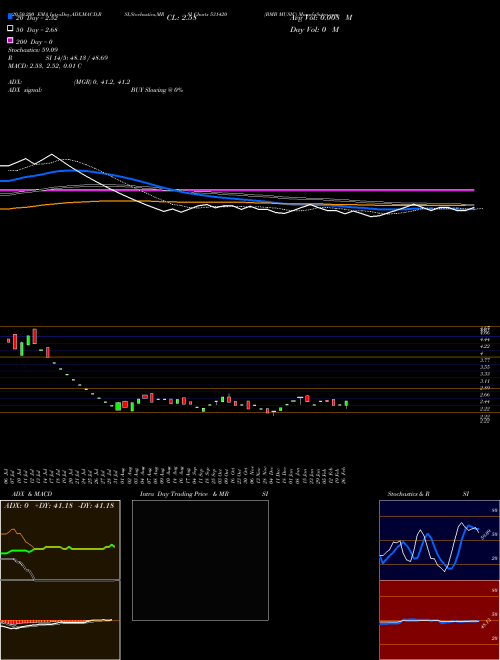Click the last green candlestick on the price chart
Viewport: 500px width, 660px height.
point(346,404)
